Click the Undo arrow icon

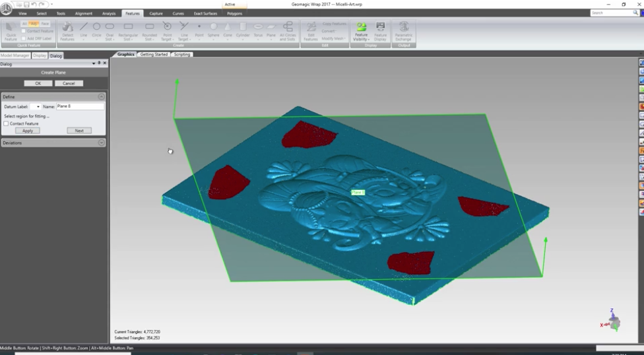coord(34,5)
